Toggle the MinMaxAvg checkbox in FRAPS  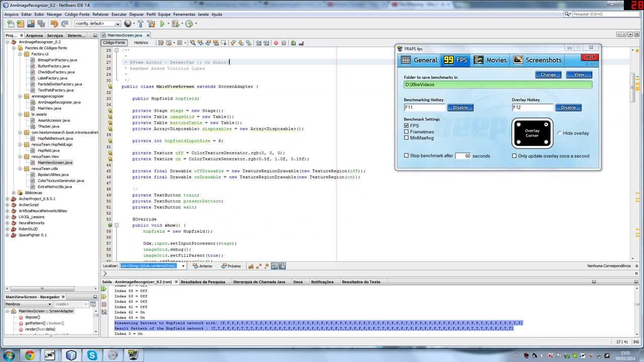pyautogui.click(x=407, y=138)
